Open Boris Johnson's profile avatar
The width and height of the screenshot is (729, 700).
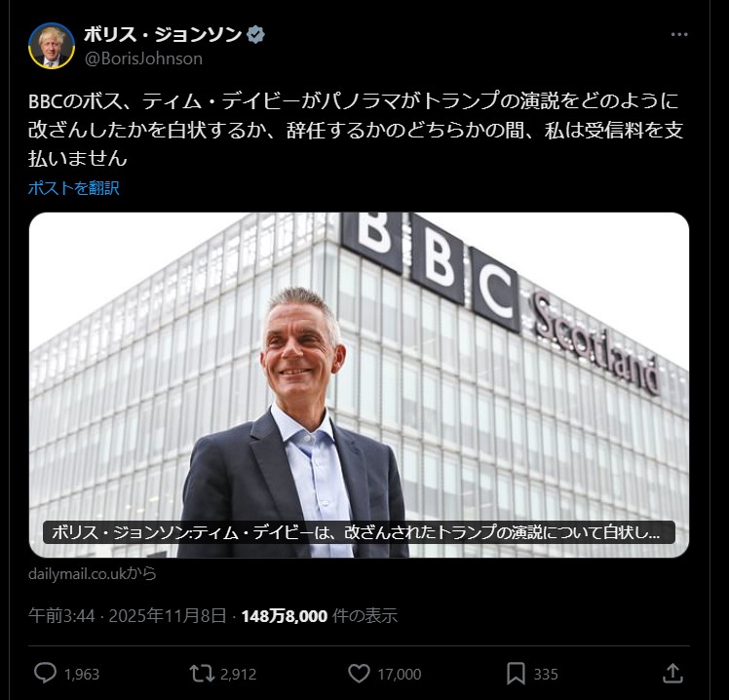pyautogui.click(x=51, y=45)
